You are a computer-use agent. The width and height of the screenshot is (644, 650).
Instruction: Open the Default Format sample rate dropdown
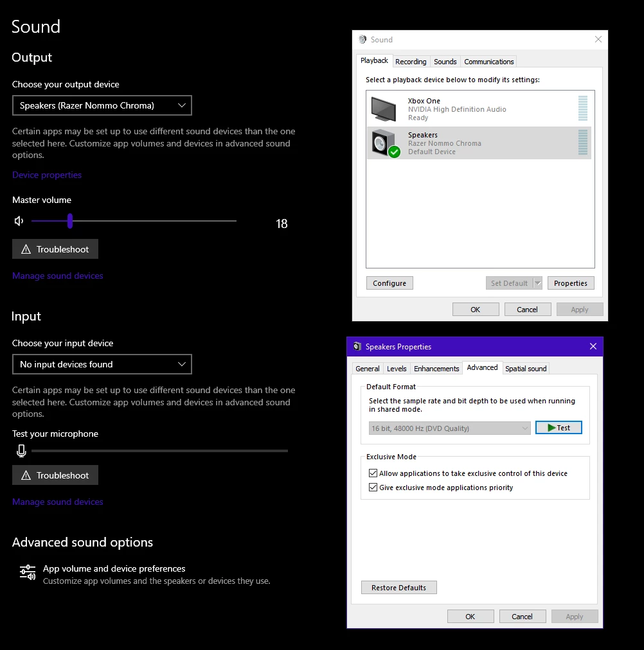(x=449, y=428)
